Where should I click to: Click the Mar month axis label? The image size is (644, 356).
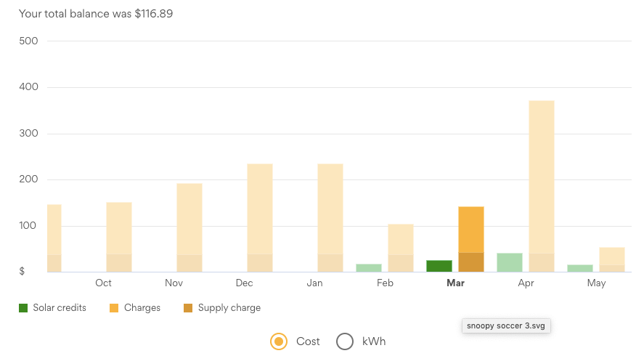tap(455, 283)
